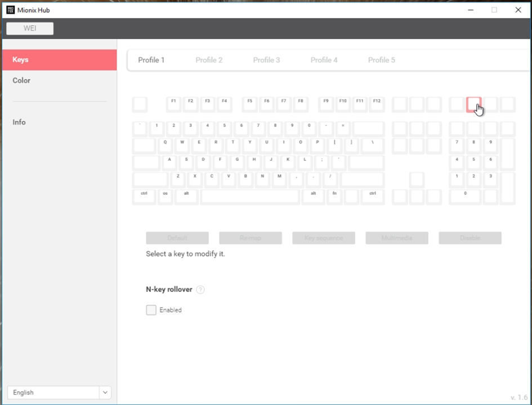The width and height of the screenshot is (532, 405).
Task: Select the S key on keyboard layout
Action: click(x=186, y=163)
